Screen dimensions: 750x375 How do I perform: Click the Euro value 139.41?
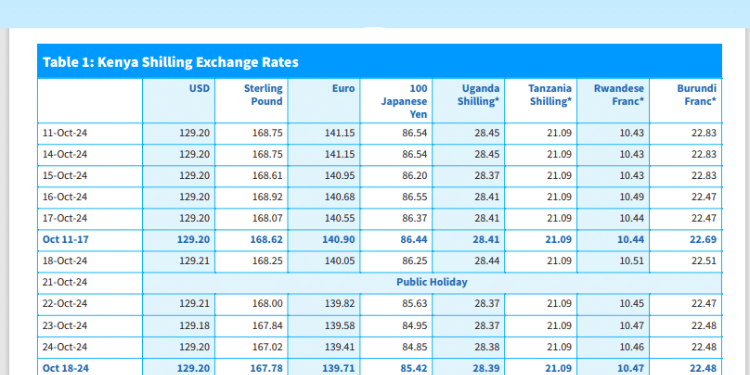click(340, 347)
